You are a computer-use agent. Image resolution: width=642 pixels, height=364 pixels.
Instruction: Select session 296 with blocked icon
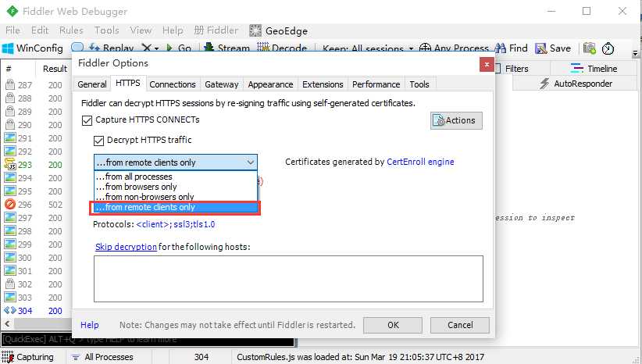(10, 204)
